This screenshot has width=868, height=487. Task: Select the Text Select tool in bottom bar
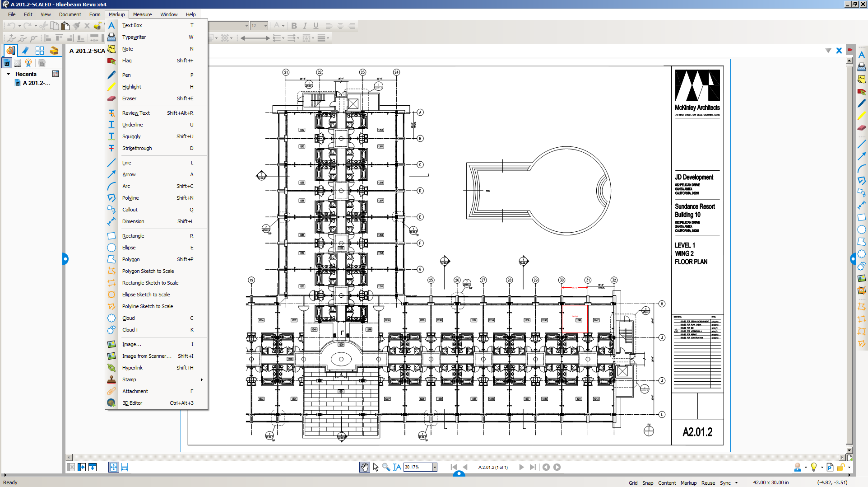click(397, 467)
